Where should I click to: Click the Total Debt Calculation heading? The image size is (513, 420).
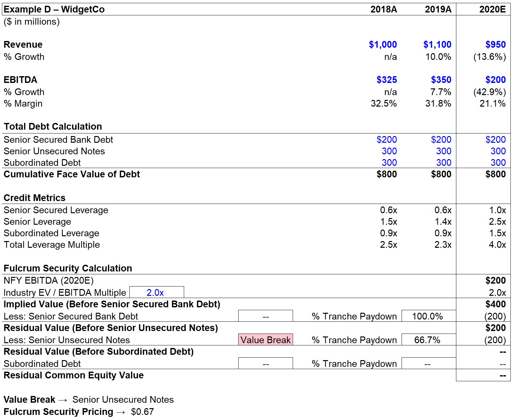pyautogui.click(x=53, y=126)
